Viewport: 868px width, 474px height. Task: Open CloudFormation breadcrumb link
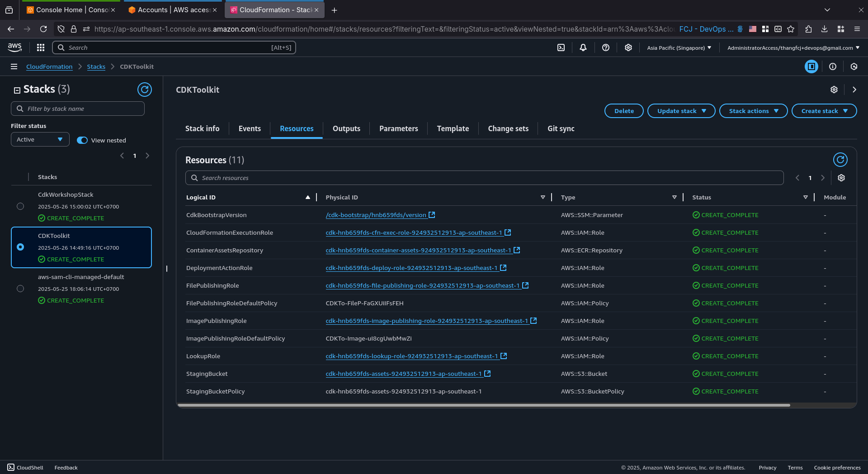tap(49, 66)
